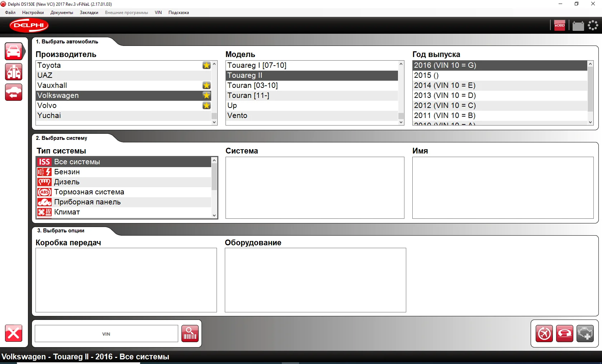Click the instrument panel system icon
The image size is (602, 364).
44,202
